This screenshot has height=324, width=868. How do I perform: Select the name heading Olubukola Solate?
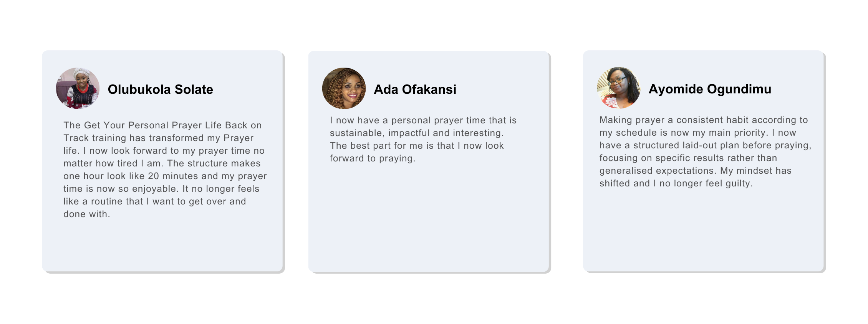[160, 89]
